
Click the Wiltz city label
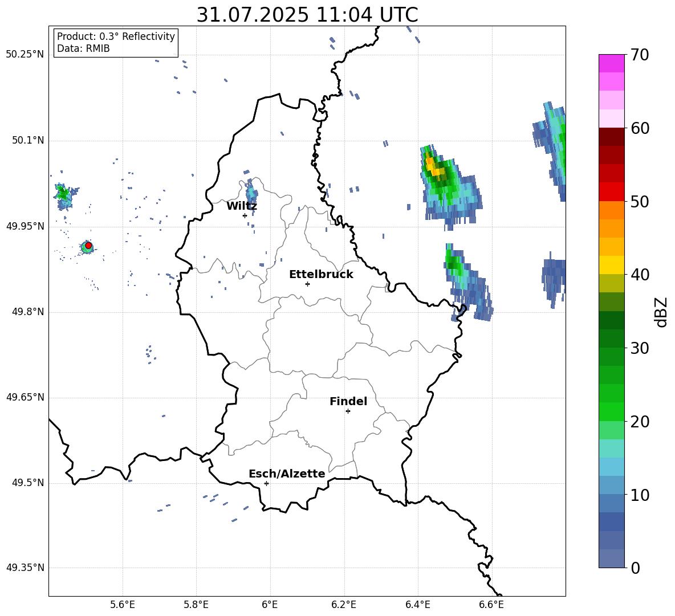(x=242, y=206)
